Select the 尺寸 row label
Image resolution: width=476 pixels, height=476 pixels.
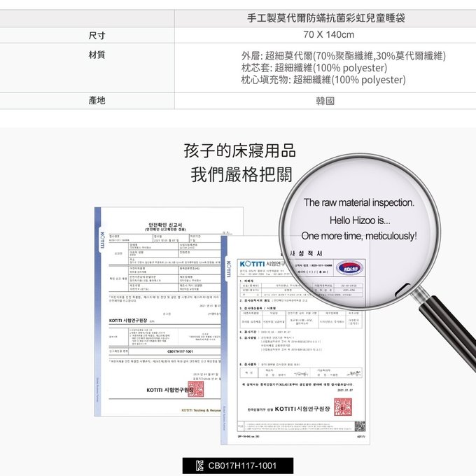97,36
